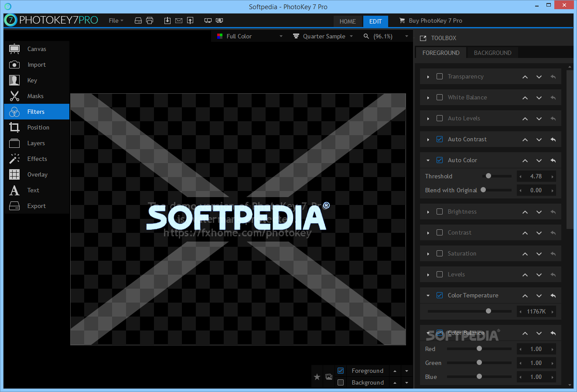Open the Canvas panel icon
The image size is (577, 392).
pyautogui.click(x=14, y=49)
